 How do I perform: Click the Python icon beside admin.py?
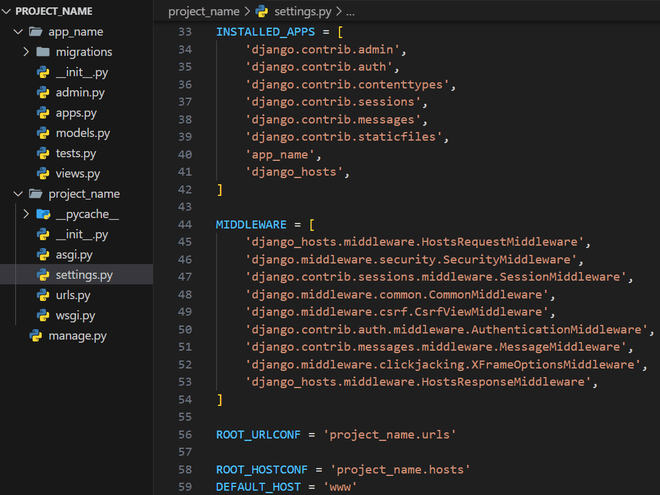click(x=43, y=92)
